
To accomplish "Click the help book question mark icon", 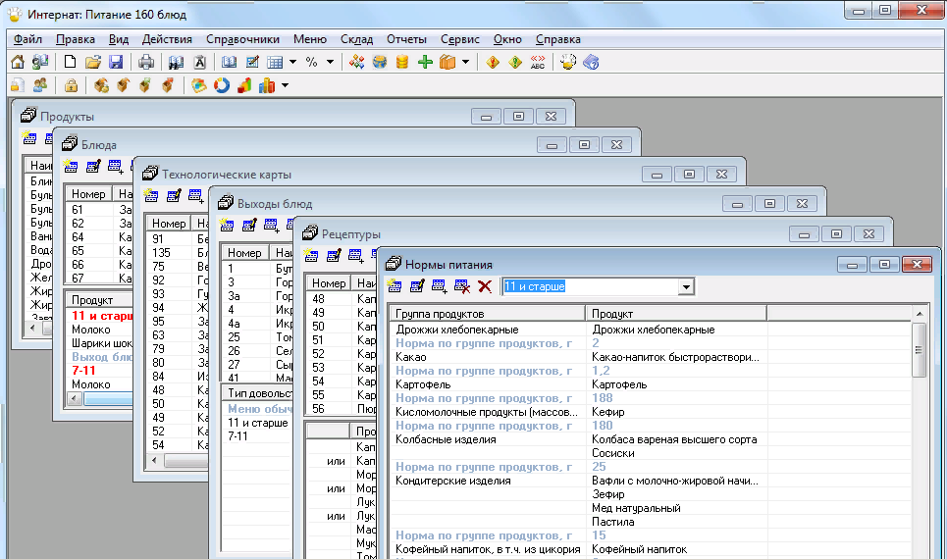I will (591, 62).
